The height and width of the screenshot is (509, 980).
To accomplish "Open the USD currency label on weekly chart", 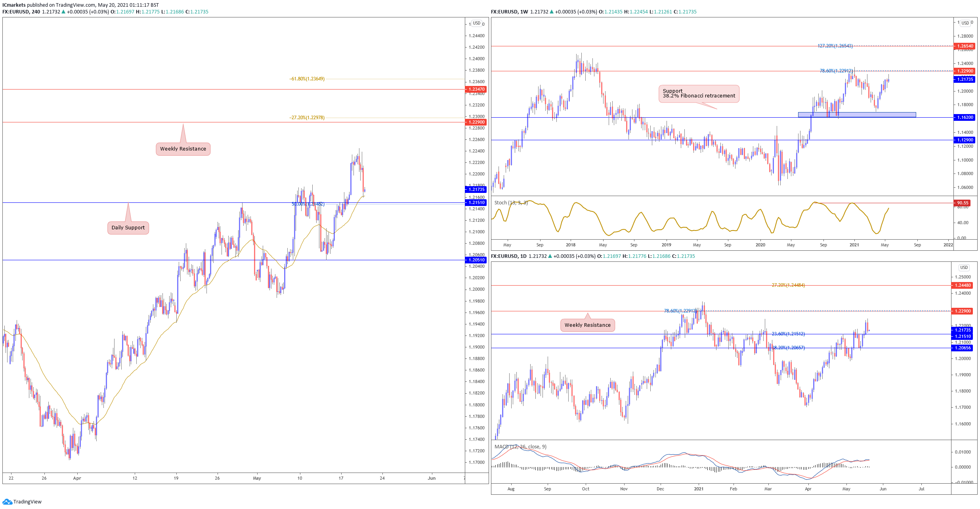I will pyautogui.click(x=965, y=23).
